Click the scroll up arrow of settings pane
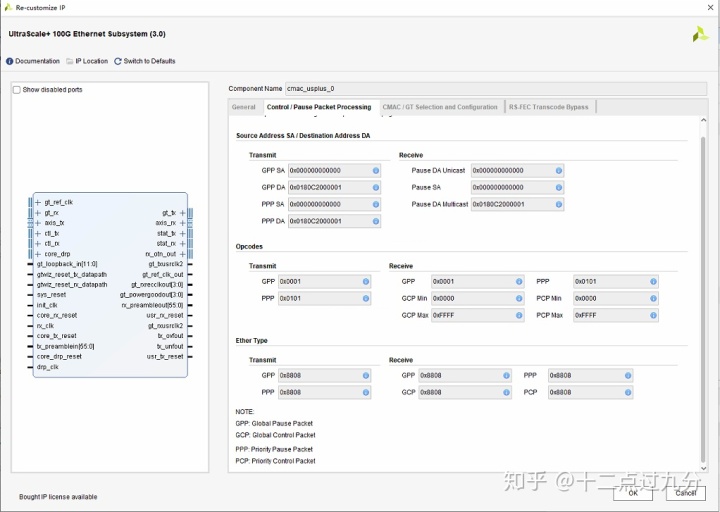 703,120
